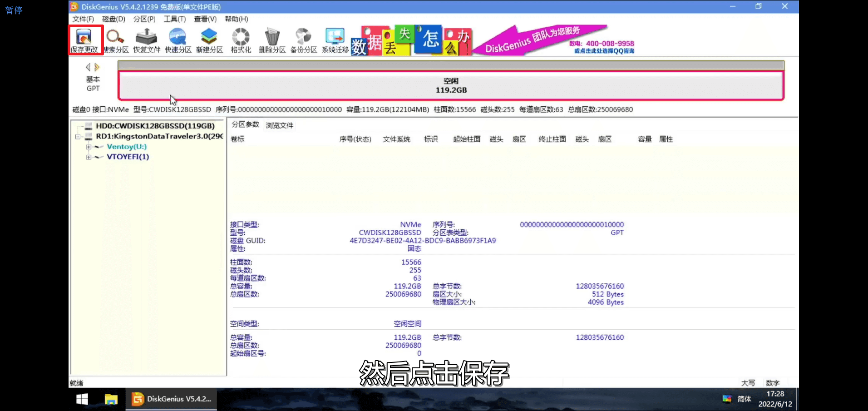Click the 删除分区 delete partition icon
Image resolution: width=868 pixels, height=411 pixels.
pos(272,40)
